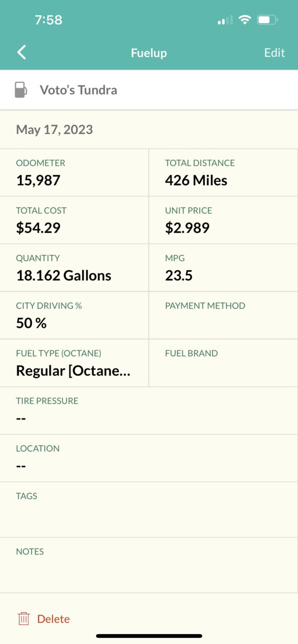Tap the empty Notes field
Image resolution: width=298 pixels, height=644 pixels.
point(149,565)
